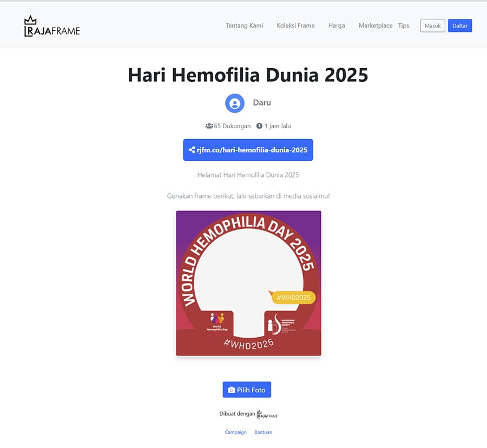The image size is (487, 448).
Task: Copy the rjfm.co/hari-hemofilia-dunia-2025 link button
Action: pyautogui.click(x=248, y=150)
